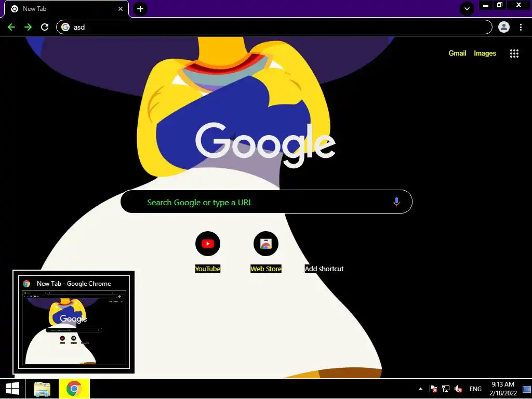Reload the current page
The image size is (532, 399).
pos(45,27)
